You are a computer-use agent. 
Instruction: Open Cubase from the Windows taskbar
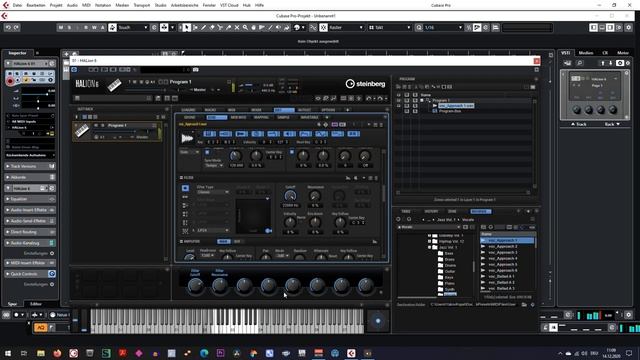pyautogui.click(x=351, y=353)
